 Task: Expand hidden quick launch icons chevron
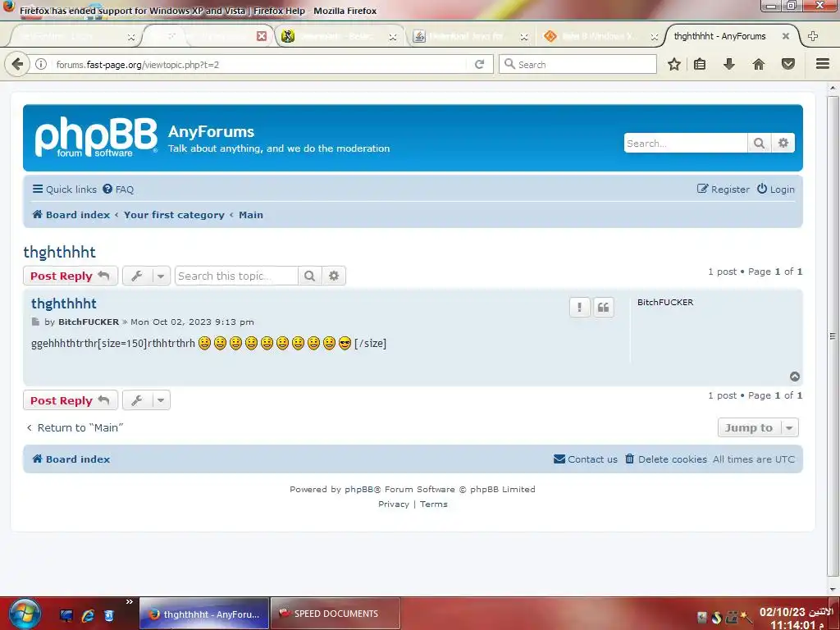point(129,602)
